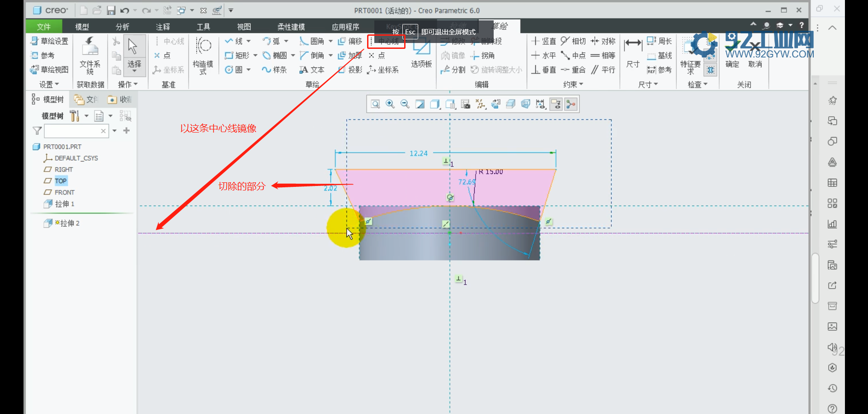
Task: Select the 12.24 dimension value
Action: point(418,153)
